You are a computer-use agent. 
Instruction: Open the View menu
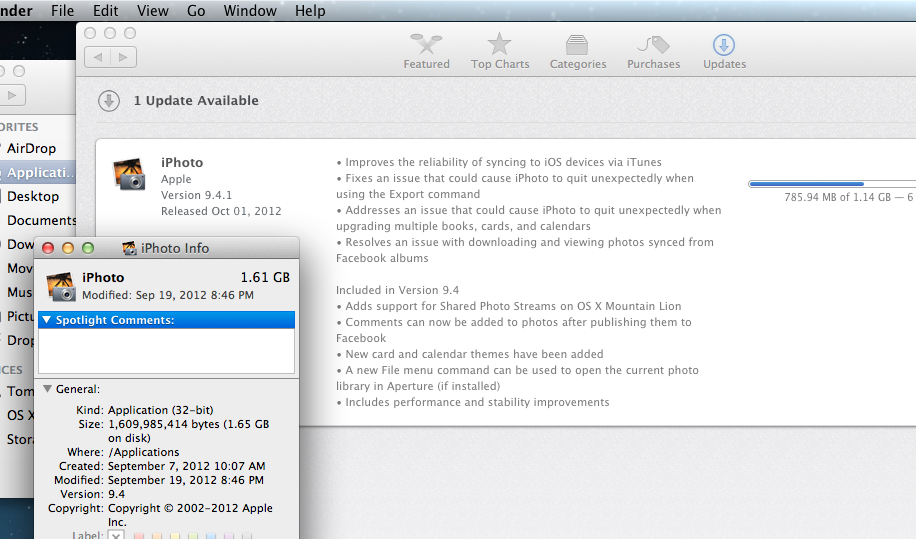pyautogui.click(x=152, y=11)
